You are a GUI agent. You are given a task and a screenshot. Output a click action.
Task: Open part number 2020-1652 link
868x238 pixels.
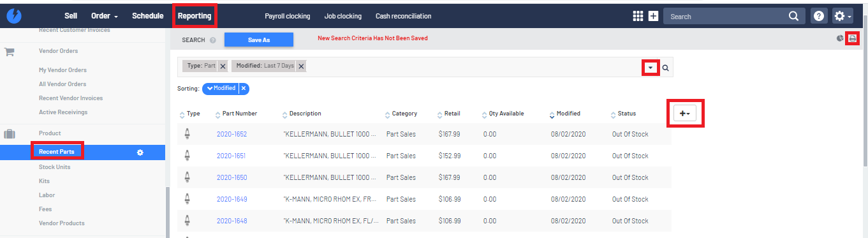coord(232,134)
